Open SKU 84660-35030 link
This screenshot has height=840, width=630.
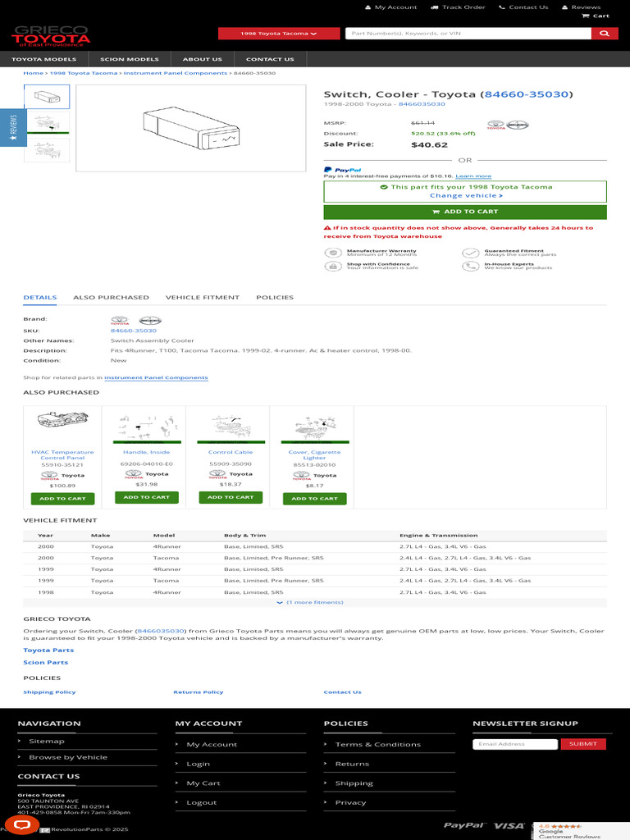click(134, 331)
